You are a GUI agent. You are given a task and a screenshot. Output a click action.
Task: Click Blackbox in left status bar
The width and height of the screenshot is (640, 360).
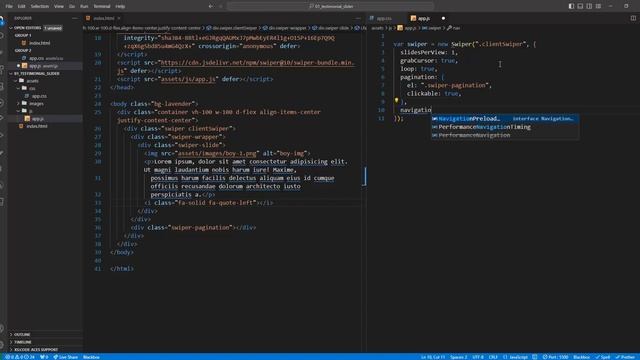[x=91, y=357]
